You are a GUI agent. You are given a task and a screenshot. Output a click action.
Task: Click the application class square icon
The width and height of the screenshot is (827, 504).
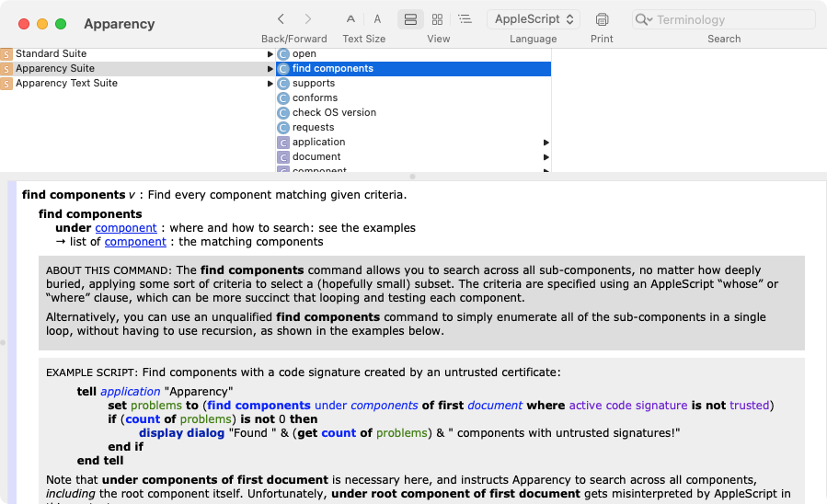tap(283, 143)
